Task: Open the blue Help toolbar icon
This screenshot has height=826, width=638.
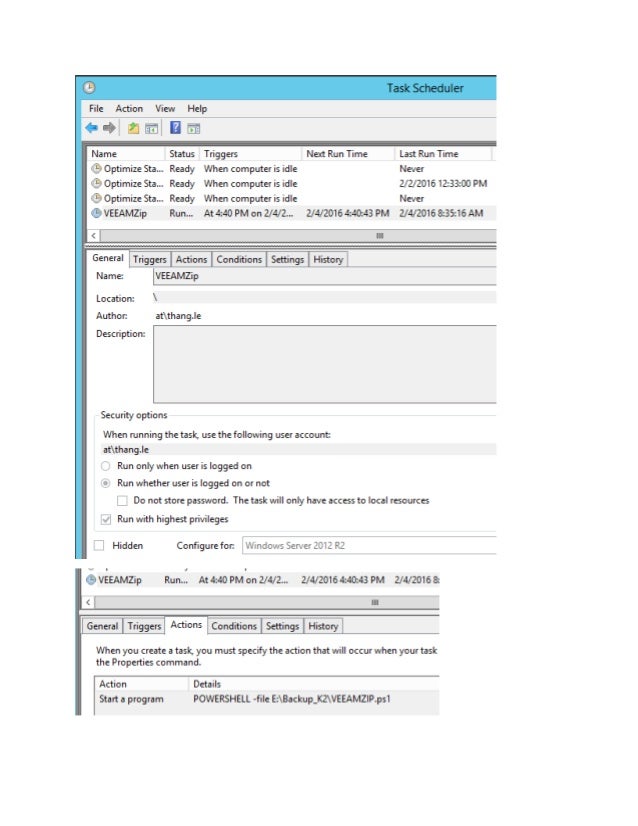Action: point(175,127)
